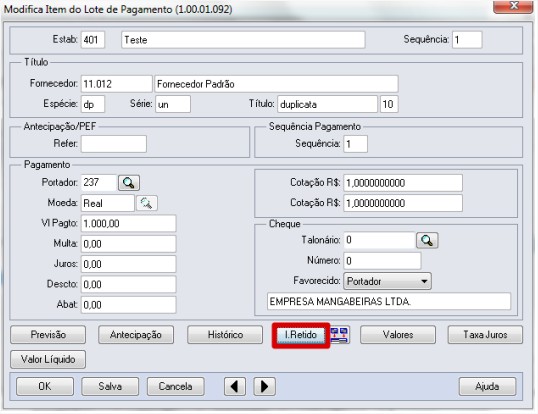
Task: Click the Título parcel field showing 10
Action: 389,104
